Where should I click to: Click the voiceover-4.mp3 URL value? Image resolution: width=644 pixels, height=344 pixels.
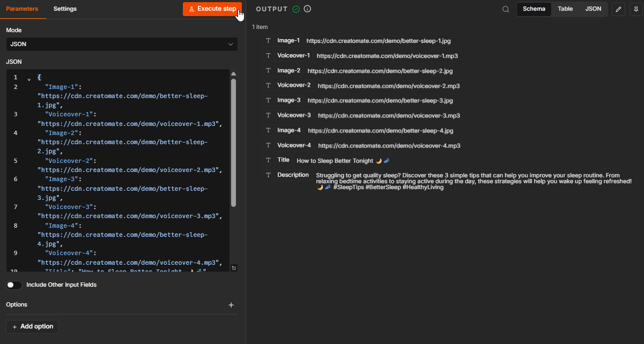click(389, 146)
